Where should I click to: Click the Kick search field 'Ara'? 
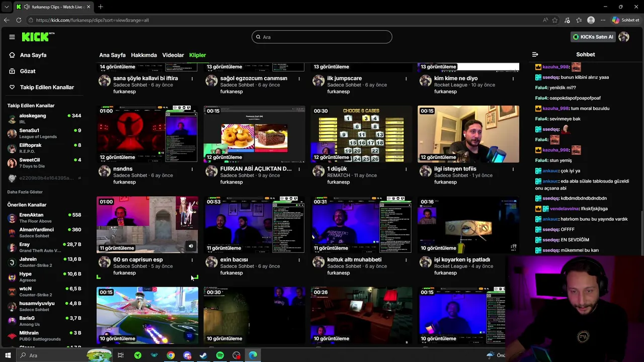[x=322, y=37]
